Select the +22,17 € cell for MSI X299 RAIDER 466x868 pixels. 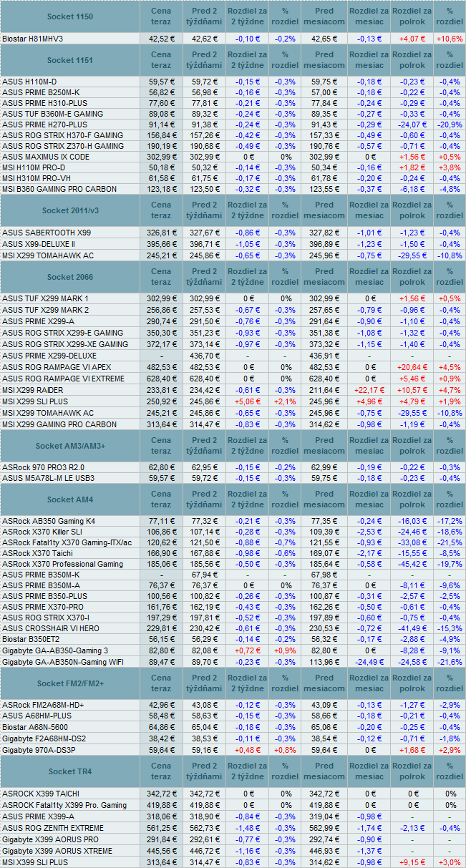coord(369,390)
